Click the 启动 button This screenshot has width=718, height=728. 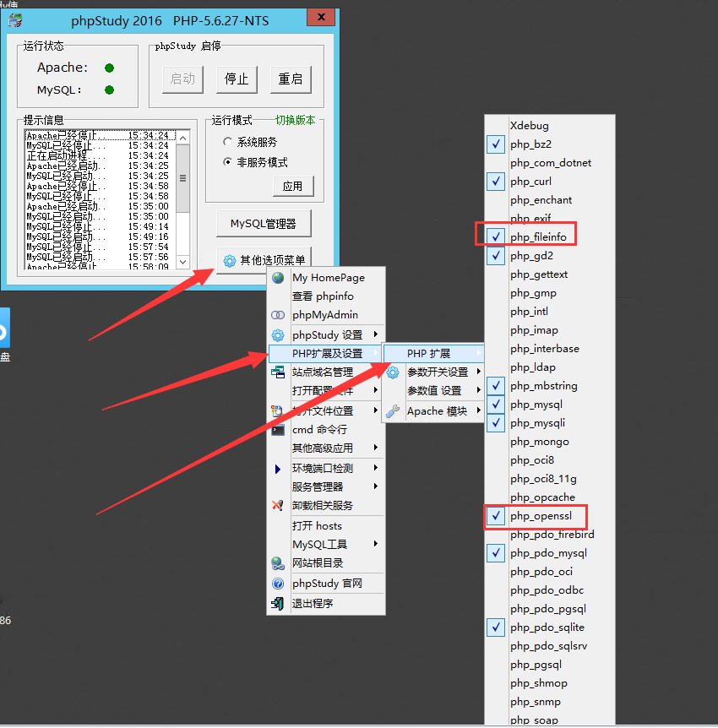point(182,79)
